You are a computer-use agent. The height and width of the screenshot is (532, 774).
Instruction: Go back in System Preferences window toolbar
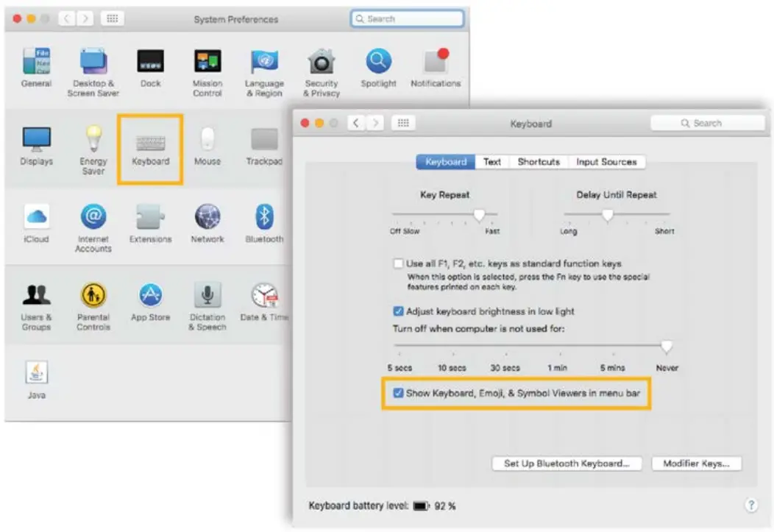click(x=67, y=18)
